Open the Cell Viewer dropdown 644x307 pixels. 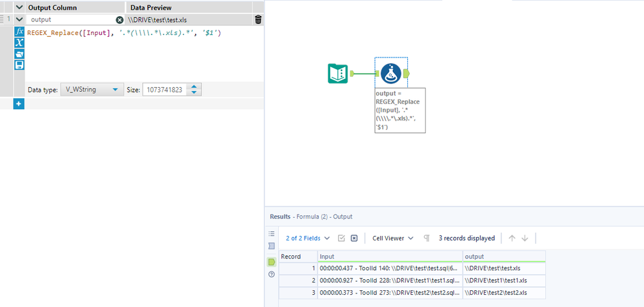pyautogui.click(x=392, y=238)
